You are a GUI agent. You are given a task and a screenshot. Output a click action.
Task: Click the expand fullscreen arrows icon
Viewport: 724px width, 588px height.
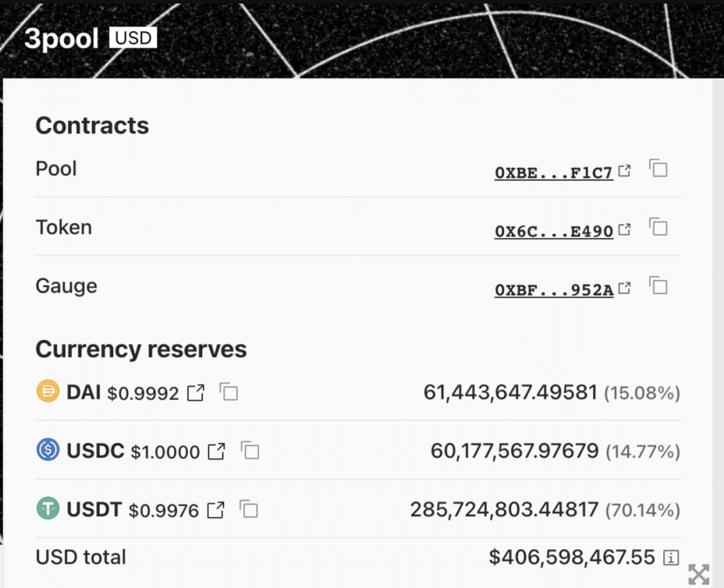[699, 575]
